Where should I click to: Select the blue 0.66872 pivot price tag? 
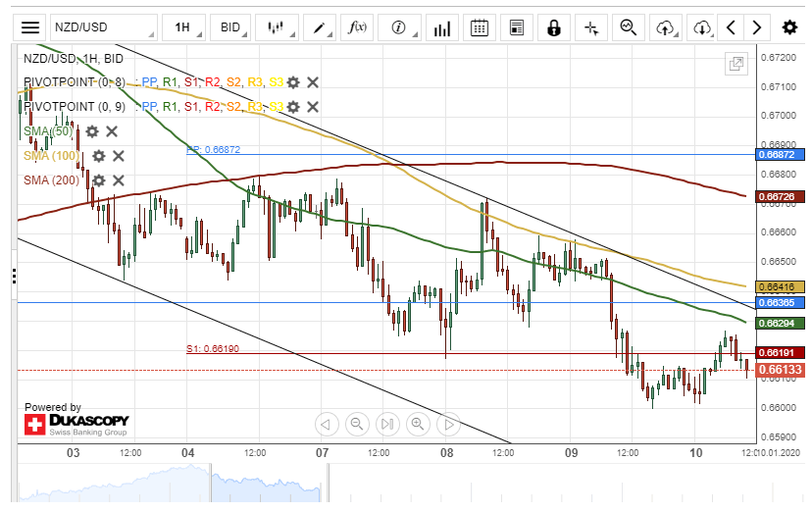(x=780, y=155)
